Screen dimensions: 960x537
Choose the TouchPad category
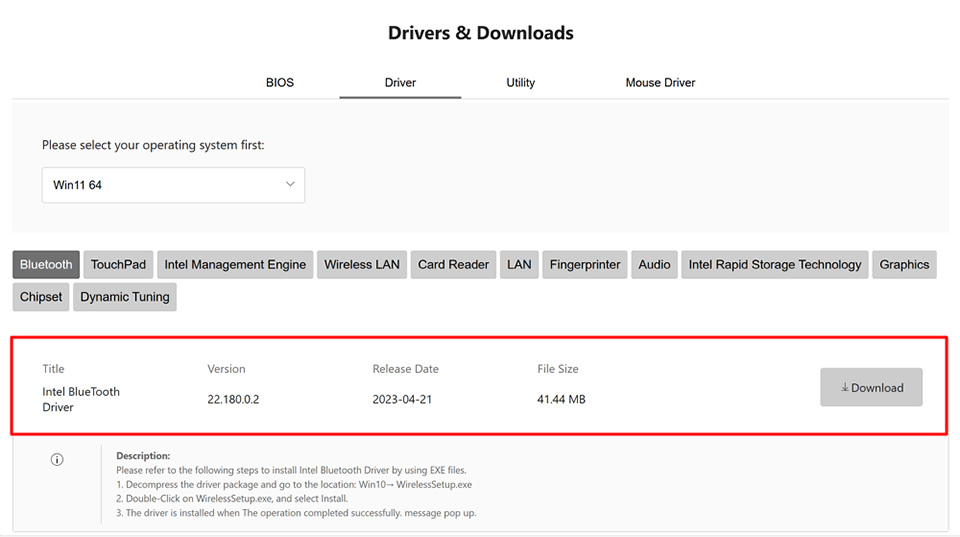click(x=118, y=265)
